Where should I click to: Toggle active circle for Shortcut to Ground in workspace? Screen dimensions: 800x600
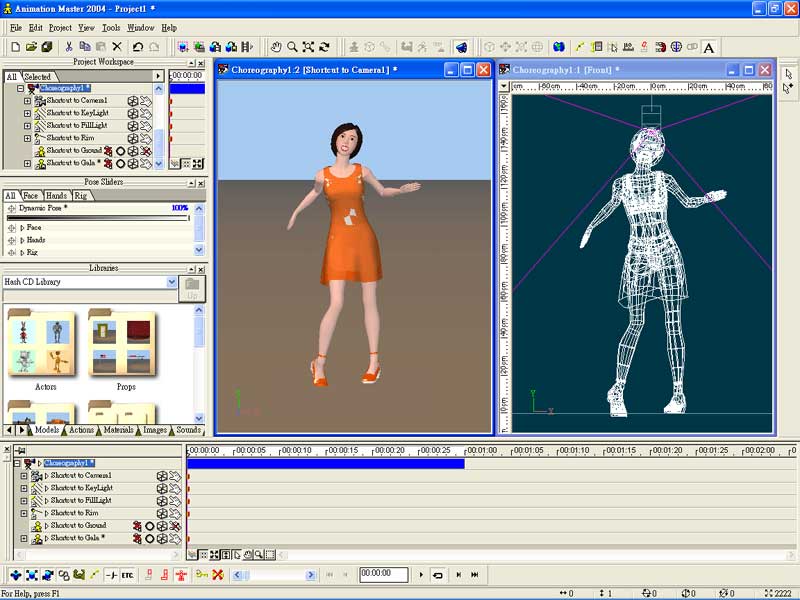point(120,151)
